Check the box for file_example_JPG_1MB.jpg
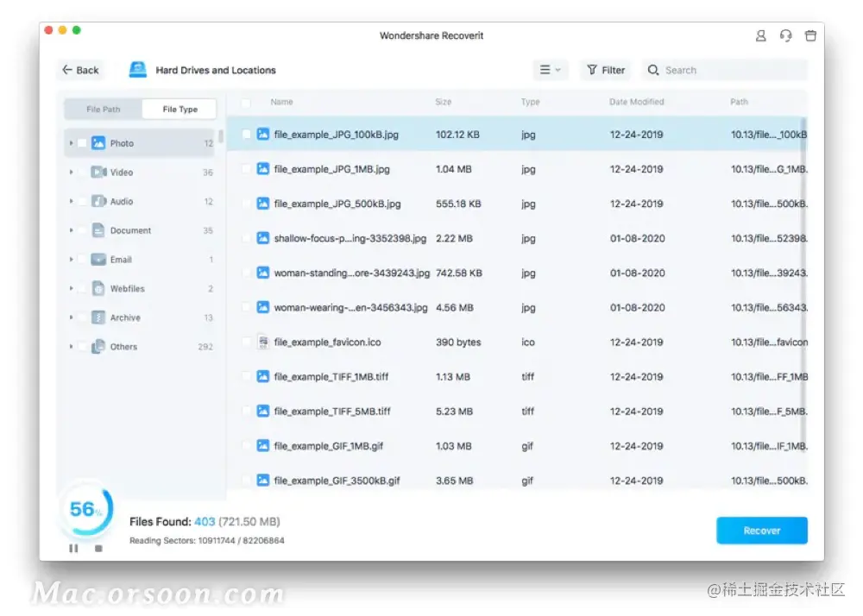 [246, 169]
